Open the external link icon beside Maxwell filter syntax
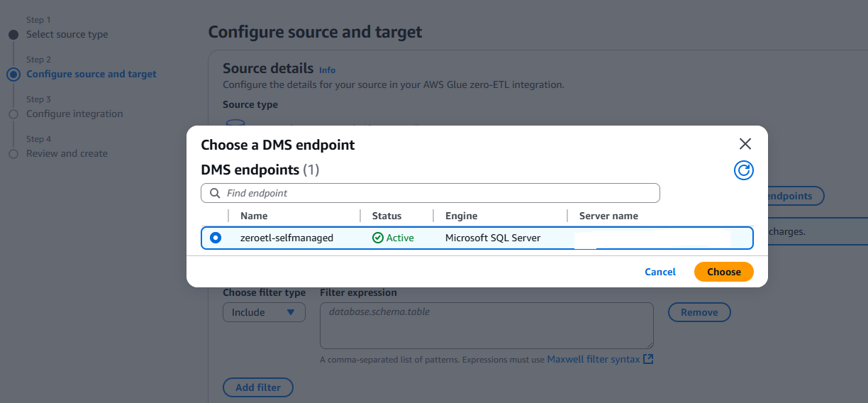Image resolution: width=868 pixels, height=403 pixels. click(647, 360)
